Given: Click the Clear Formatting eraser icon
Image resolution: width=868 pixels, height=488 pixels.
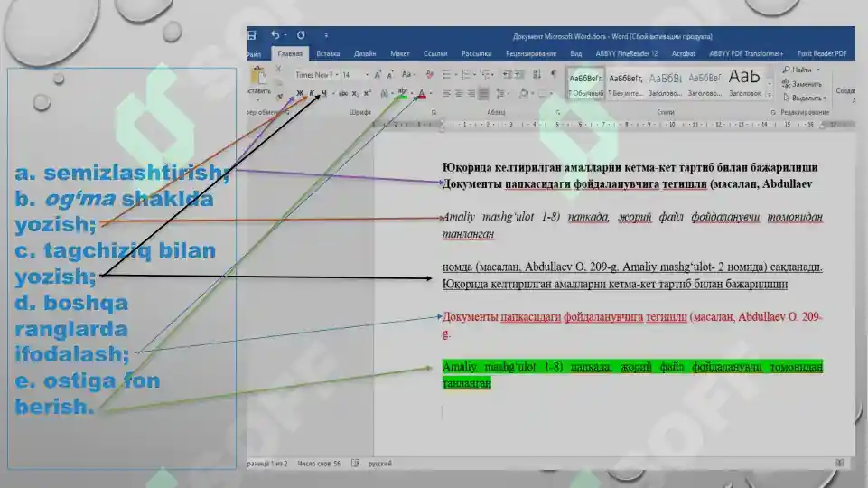Looking at the screenshot, I should 429,74.
